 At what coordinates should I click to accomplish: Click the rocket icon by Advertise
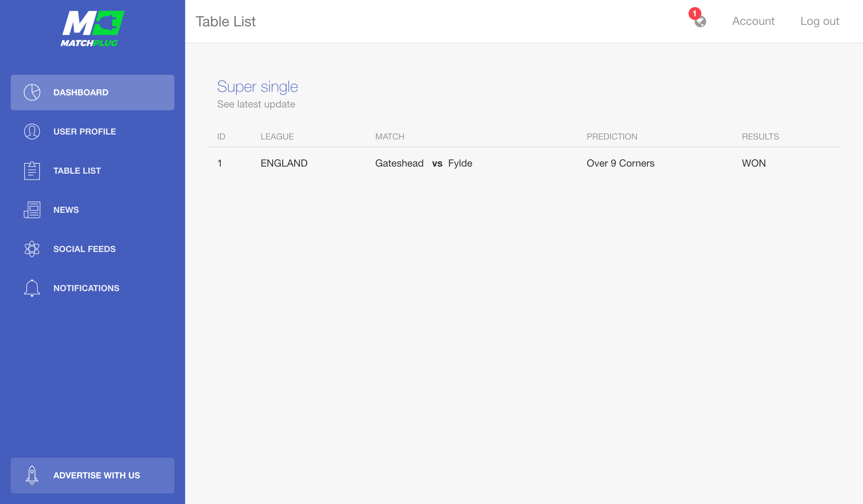pyautogui.click(x=32, y=476)
